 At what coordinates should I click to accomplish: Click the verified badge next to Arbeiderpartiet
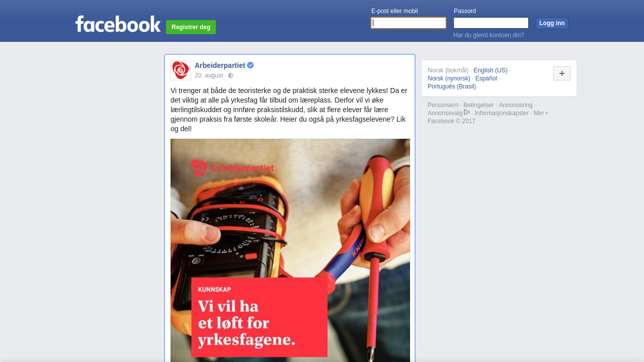[x=250, y=65]
